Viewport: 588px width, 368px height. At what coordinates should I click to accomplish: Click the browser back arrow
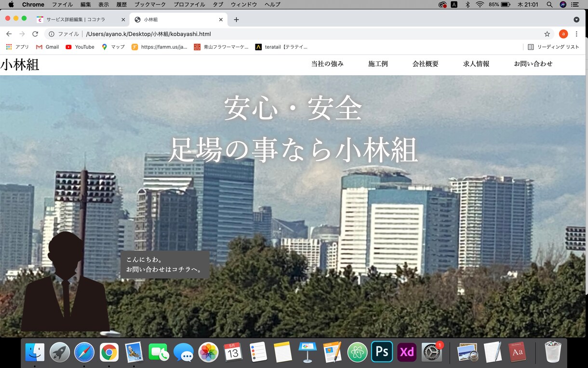(x=9, y=34)
